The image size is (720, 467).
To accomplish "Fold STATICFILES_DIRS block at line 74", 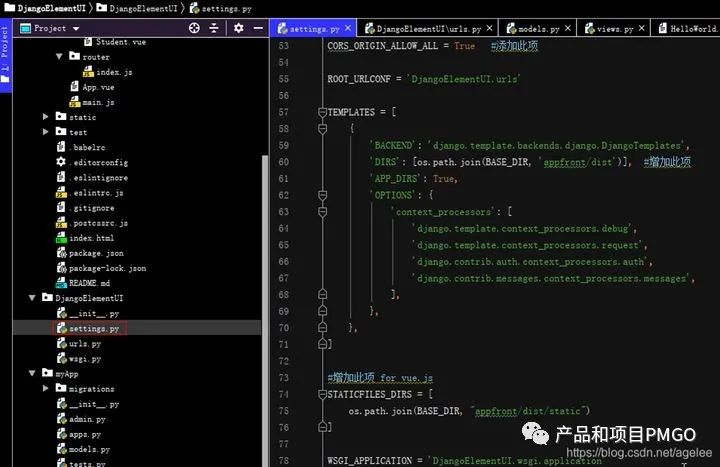I will pos(323,394).
